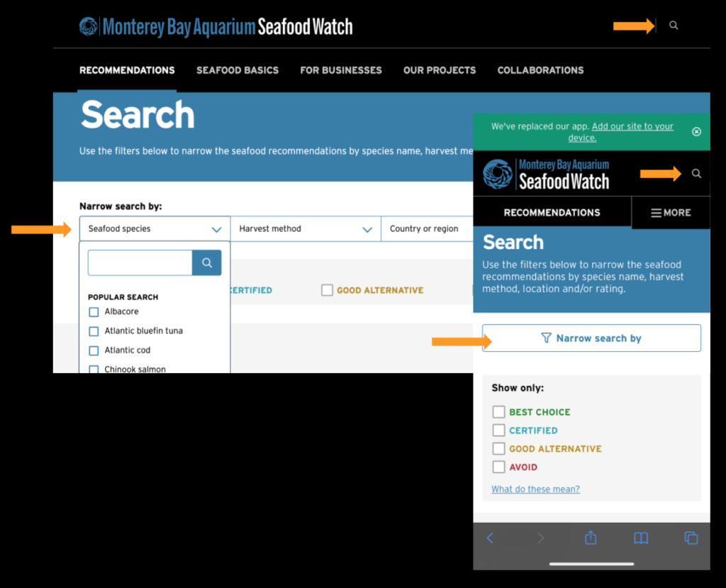Click the desktop Monterey Bay Aquarium logo

tap(216, 26)
